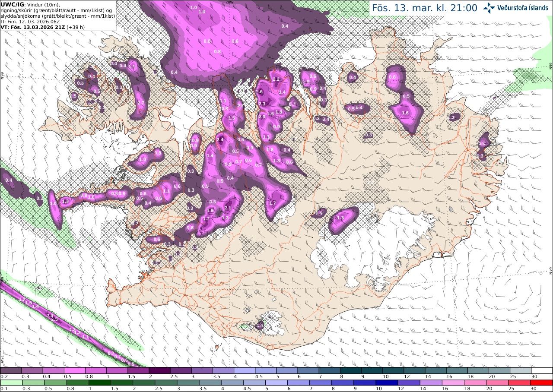Image resolution: width=553 pixels, height=392 pixels.
Task: Select the palest green first swatch in lower legend
Action: pyautogui.click(x=11, y=383)
